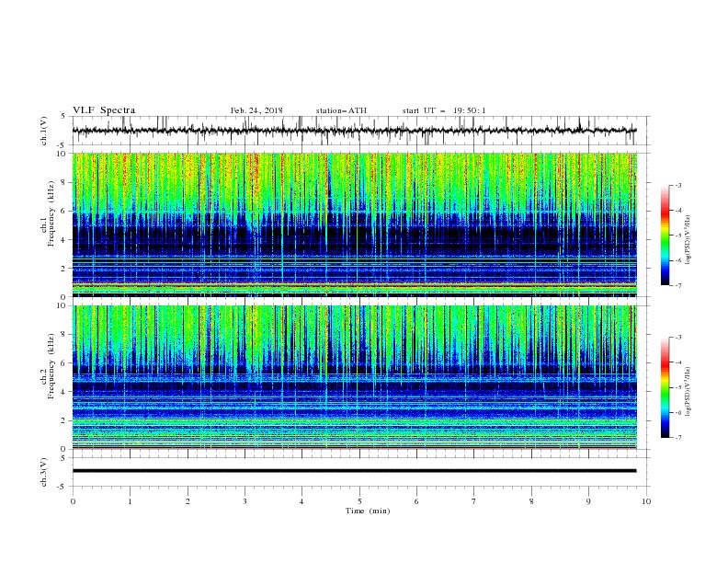
Task: Click time axis tick label "3"
Action: tap(245, 501)
